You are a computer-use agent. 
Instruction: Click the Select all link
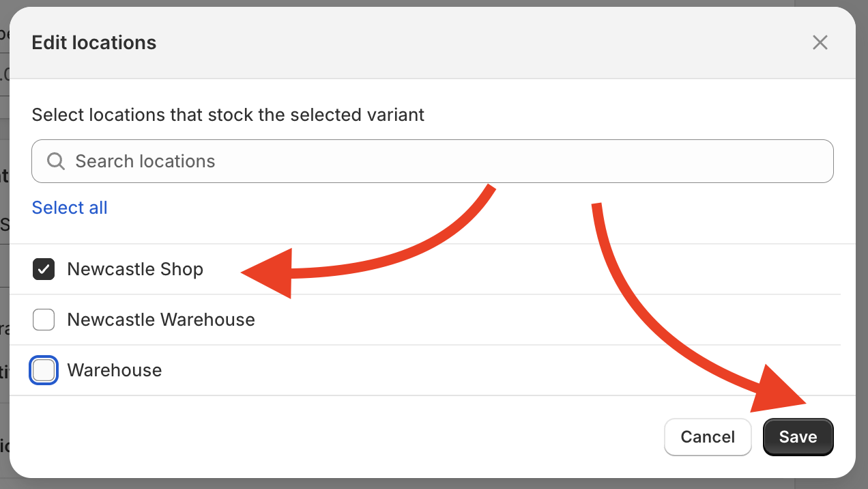[70, 208]
